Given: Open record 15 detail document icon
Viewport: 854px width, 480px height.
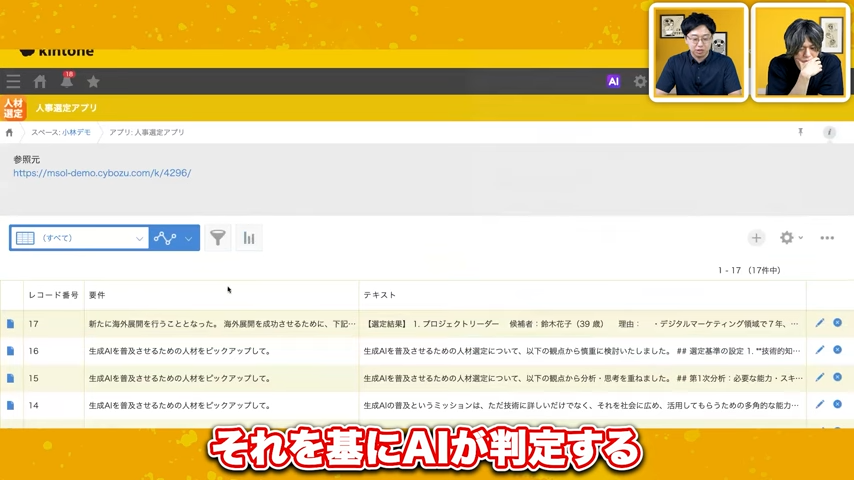Looking at the screenshot, I should [x=10, y=378].
